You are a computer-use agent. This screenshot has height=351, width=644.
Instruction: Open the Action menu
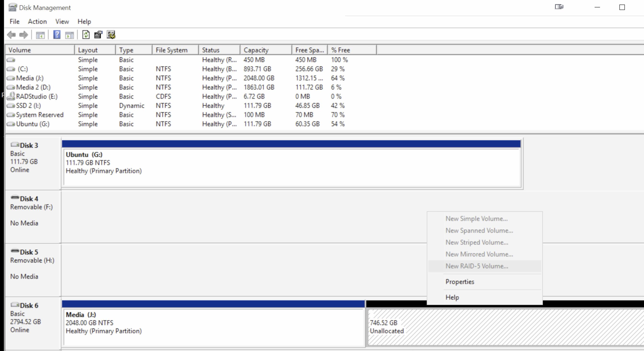pyautogui.click(x=37, y=22)
